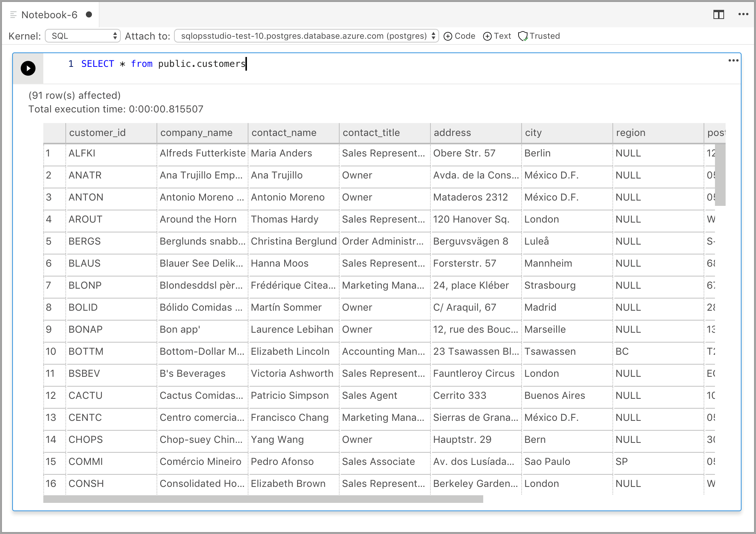Image resolution: width=756 pixels, height=534 pixels.
Task: Run the SQL cell with play button
Action: pos(28,68)
